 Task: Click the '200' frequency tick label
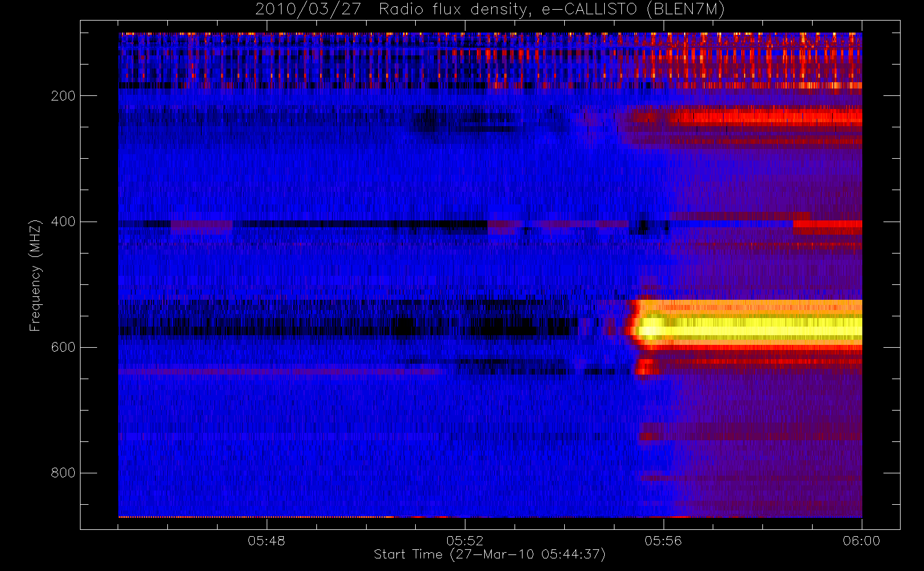point(63,96)
